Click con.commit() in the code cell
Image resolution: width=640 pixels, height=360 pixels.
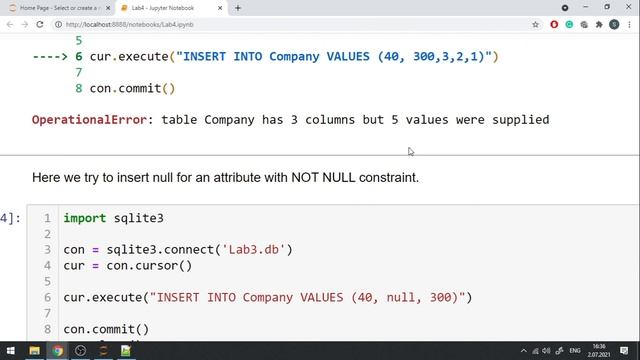[106, 329]
